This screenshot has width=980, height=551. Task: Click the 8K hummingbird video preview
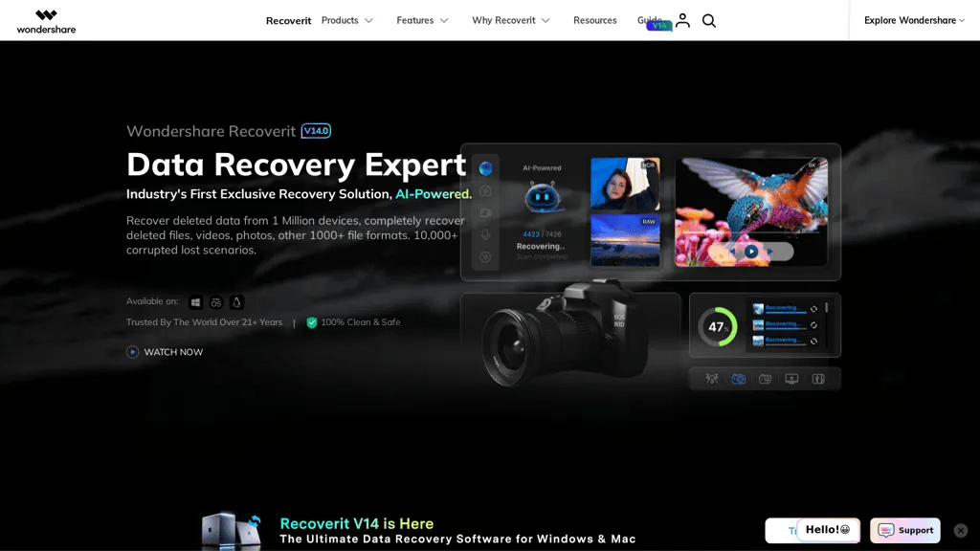coord(751,211)
